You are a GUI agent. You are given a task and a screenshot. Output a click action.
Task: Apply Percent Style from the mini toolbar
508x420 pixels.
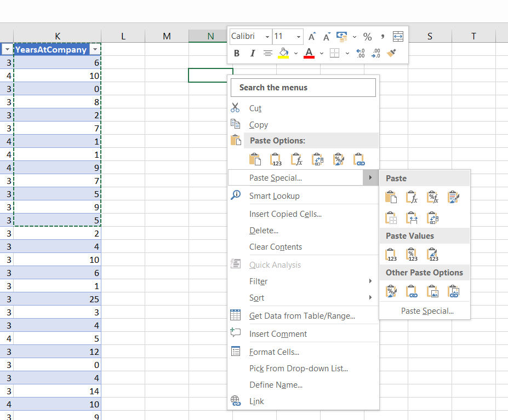click(367, 37)
